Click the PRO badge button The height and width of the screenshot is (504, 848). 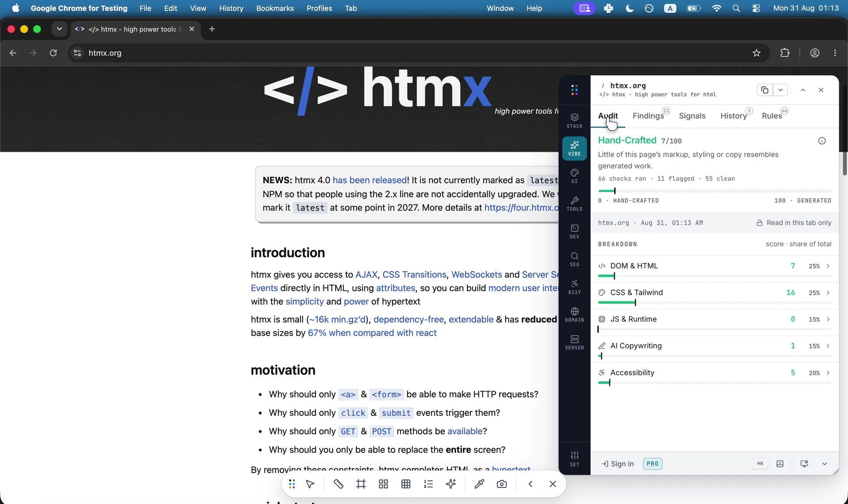coord(652,464)
